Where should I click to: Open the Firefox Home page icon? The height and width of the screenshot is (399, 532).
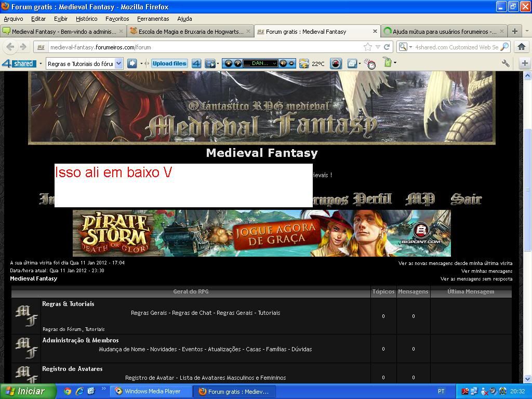click(522, 47)
